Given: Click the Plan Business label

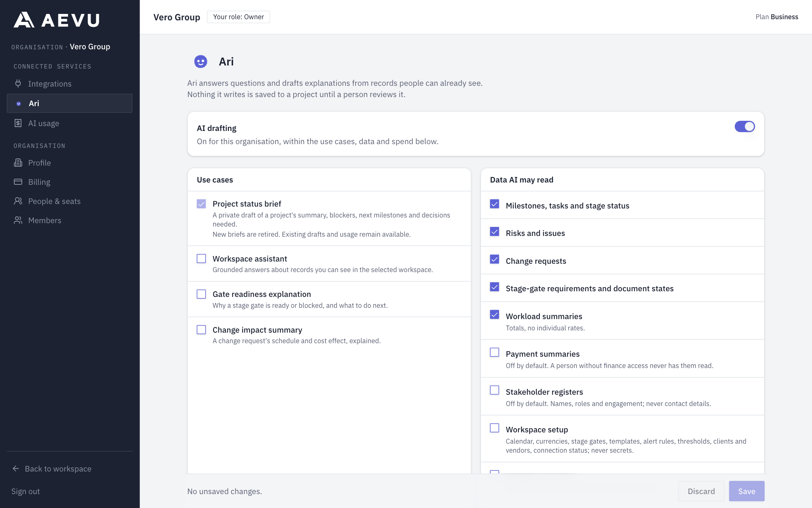Looking at the screenshot, I should (x=777, y=17).
